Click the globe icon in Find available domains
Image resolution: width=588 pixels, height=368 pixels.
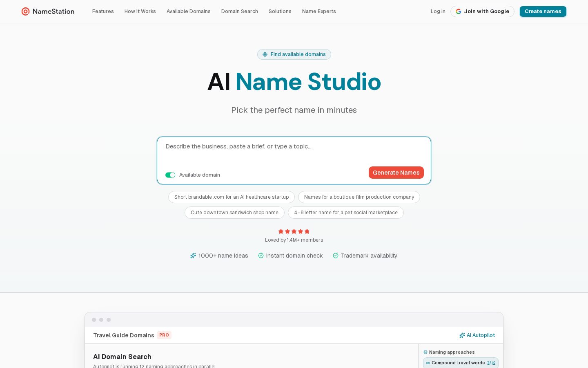(x=265, y=54)
